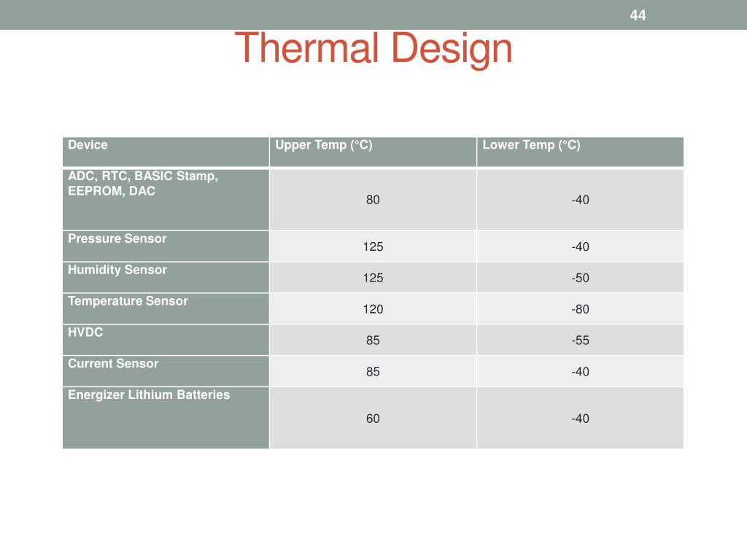Viewport: 747px width, 560px height.
Task: Select the slide number 44
Action: pyautogui.click(x=638, y=15)
